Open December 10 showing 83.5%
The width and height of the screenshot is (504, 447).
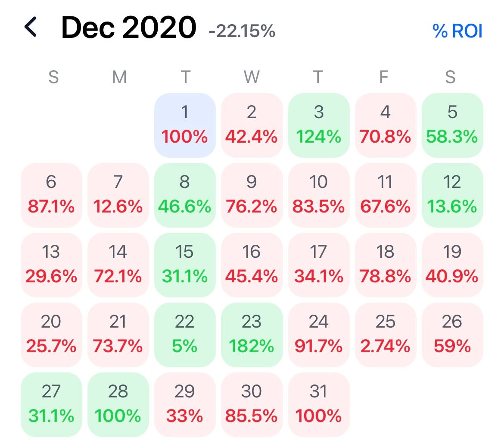(x=318, y=195)
